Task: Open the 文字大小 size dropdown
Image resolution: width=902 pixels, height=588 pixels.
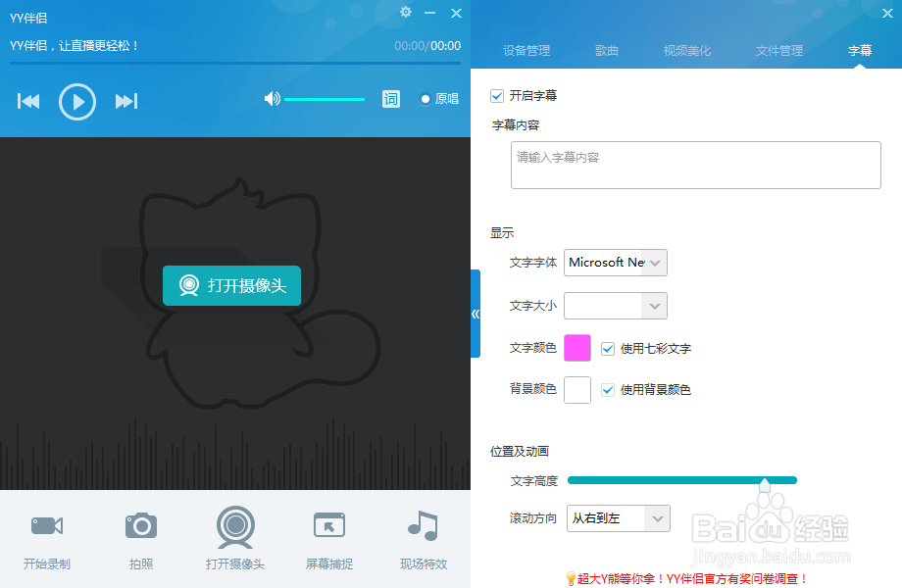Action: click(616, 306)
